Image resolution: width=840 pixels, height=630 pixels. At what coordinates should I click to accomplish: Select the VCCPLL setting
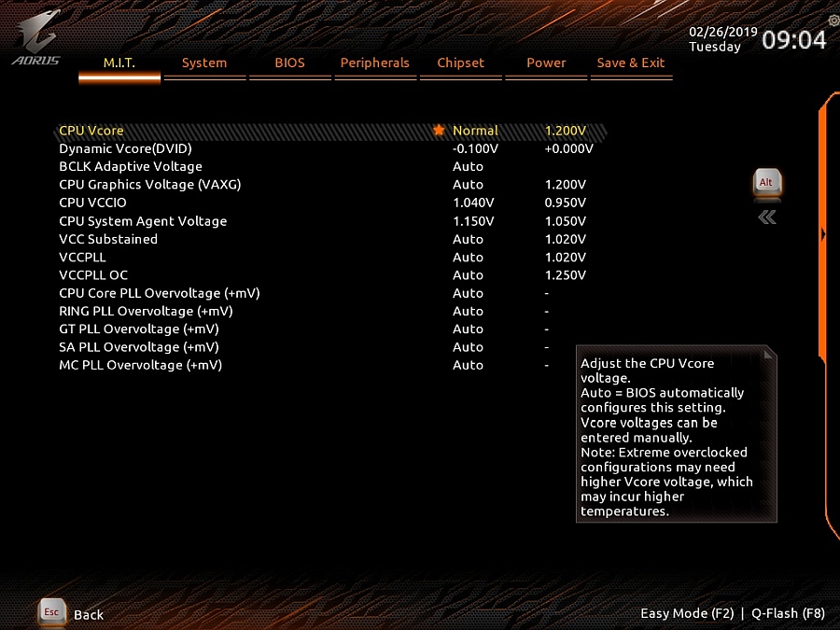[82, 258]
